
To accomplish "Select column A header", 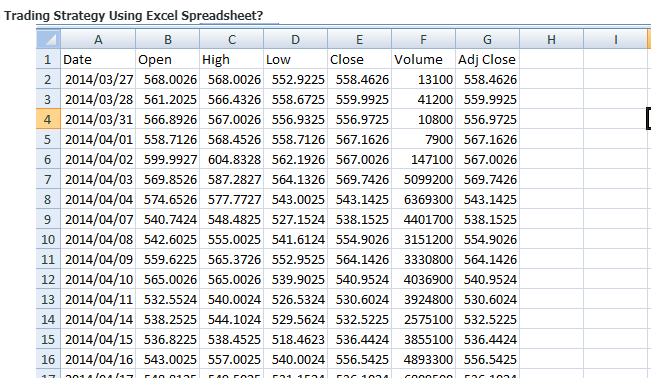I will pos(98,39).
